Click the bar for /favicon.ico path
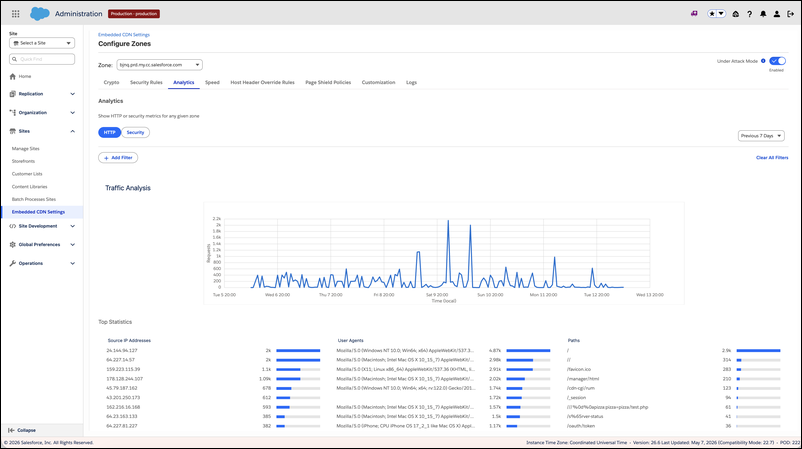 [x=759, y=369]
